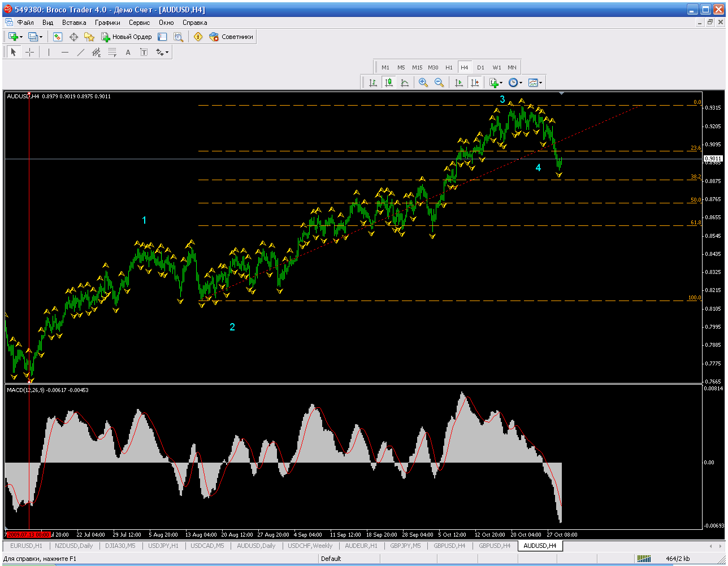The height and width of the screenshot is (566, 728).
Task: Toggle chart auto scroll
Action: [459, 82]
